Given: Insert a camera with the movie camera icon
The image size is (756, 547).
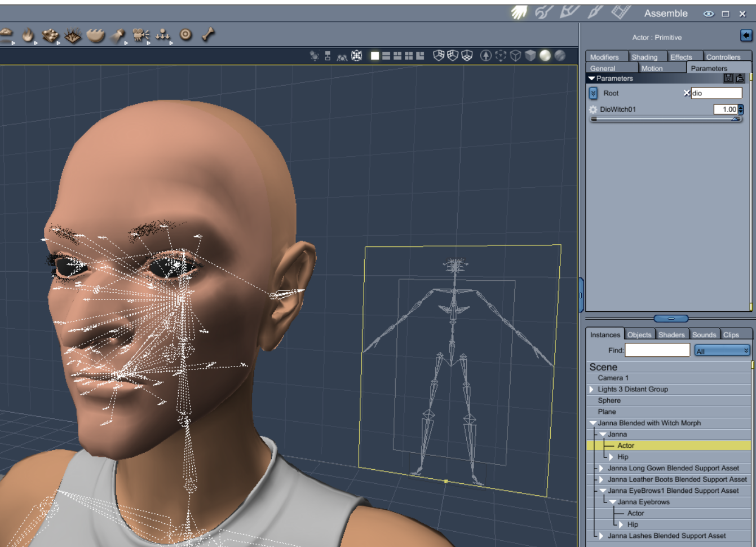Looking at the screenshot, I should (140, 36).
